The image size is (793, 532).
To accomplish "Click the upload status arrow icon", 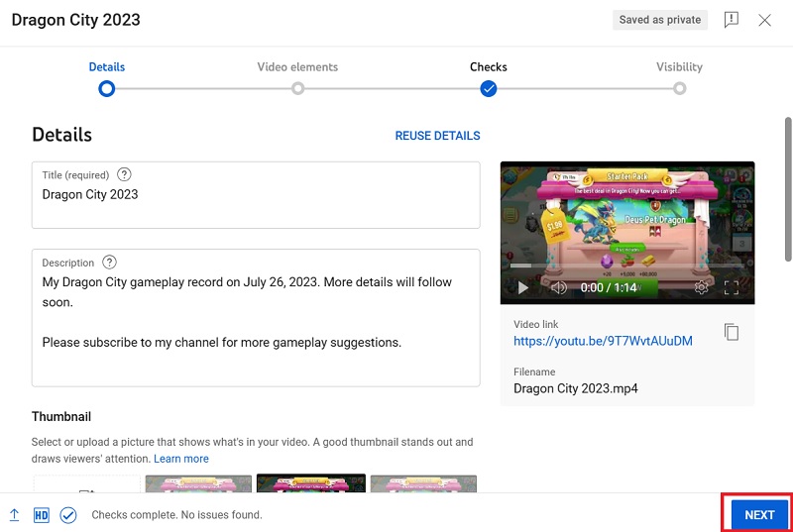I will (x=14, y=515).
